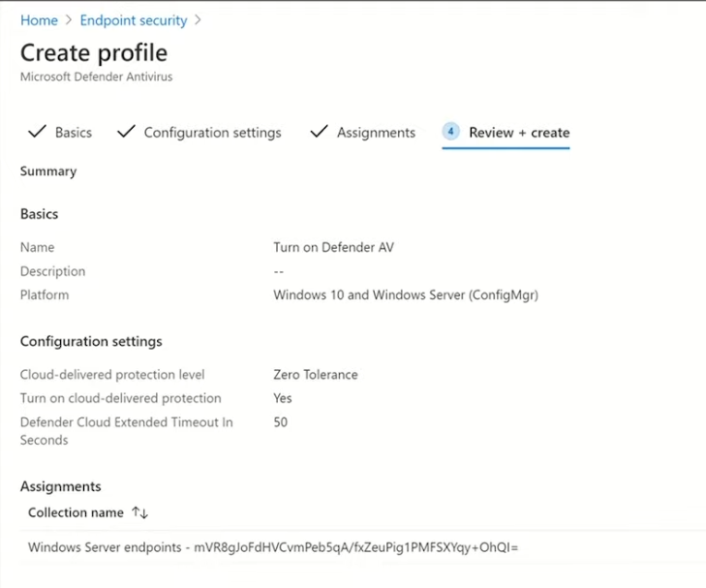The height and width of the screenshot is (588, 706).
Task: Click the checkmark icon beside Assignments step
Action: [x=320, y=132]
